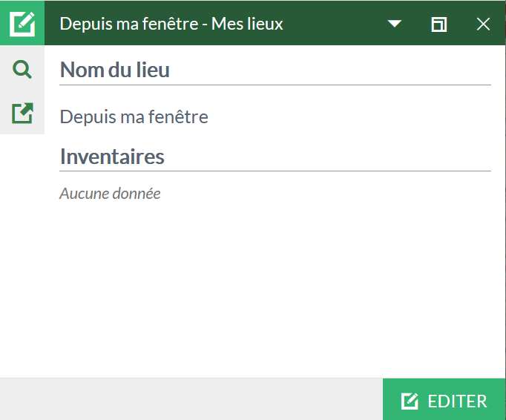Click empty dark green header space beside title

click(x=334, y=24)
